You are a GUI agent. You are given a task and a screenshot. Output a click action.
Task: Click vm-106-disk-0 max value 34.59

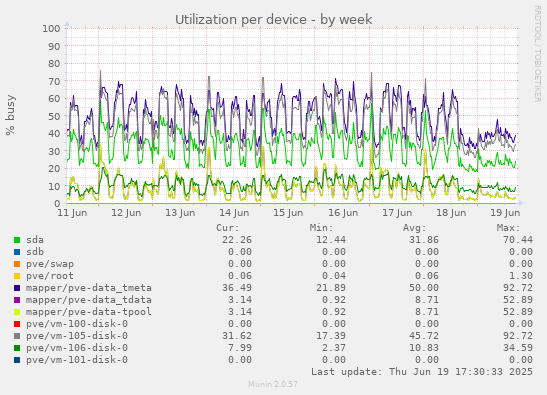pos(518,348)
